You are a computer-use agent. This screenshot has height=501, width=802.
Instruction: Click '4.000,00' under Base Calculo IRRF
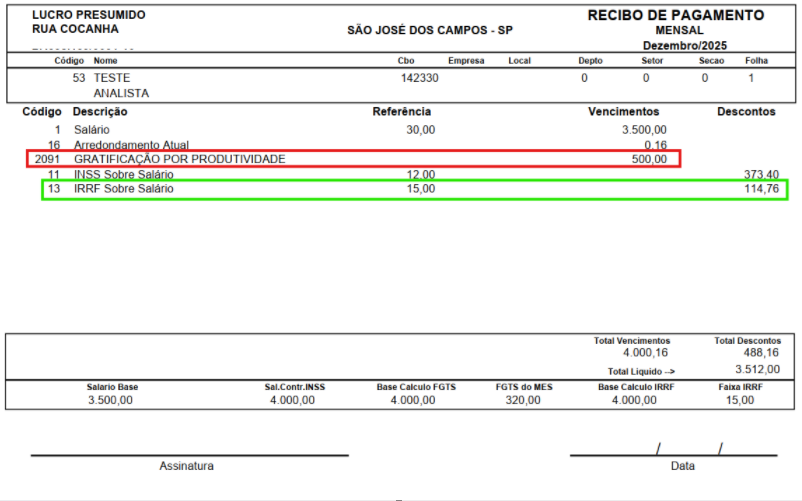pyautogui.click(x=634, y=400)
